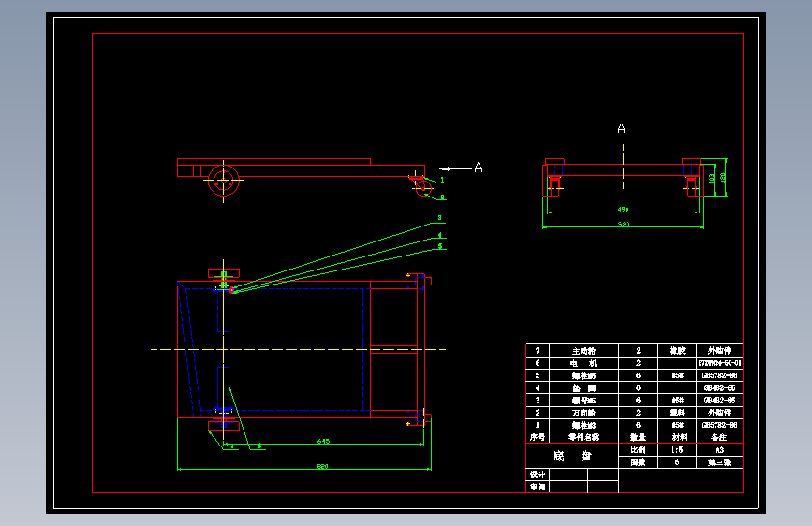Click the '零件名称' header cell
812x526 pixels.
click(x=583, y=437)
